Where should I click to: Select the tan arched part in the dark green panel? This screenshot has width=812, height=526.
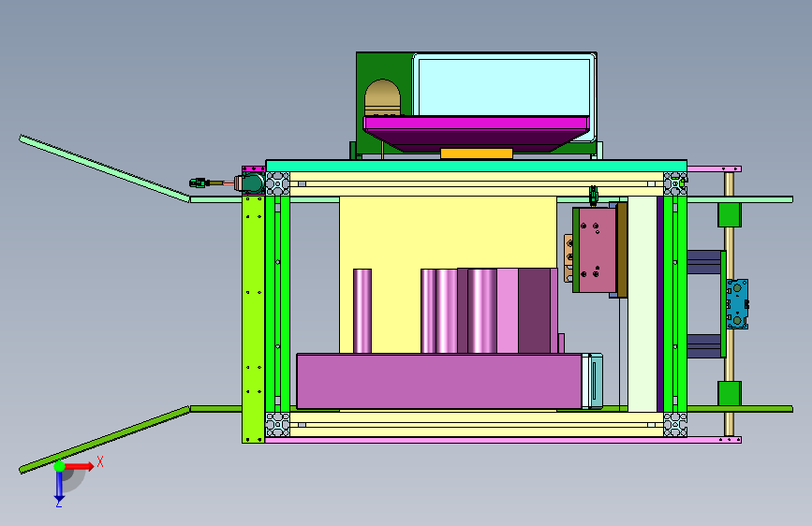point(383,98)
